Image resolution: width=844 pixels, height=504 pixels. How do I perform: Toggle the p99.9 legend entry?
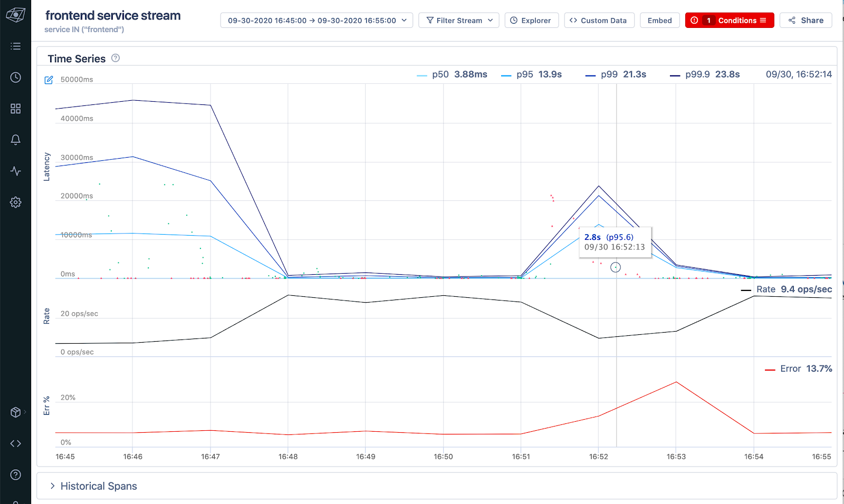[705, 74]
